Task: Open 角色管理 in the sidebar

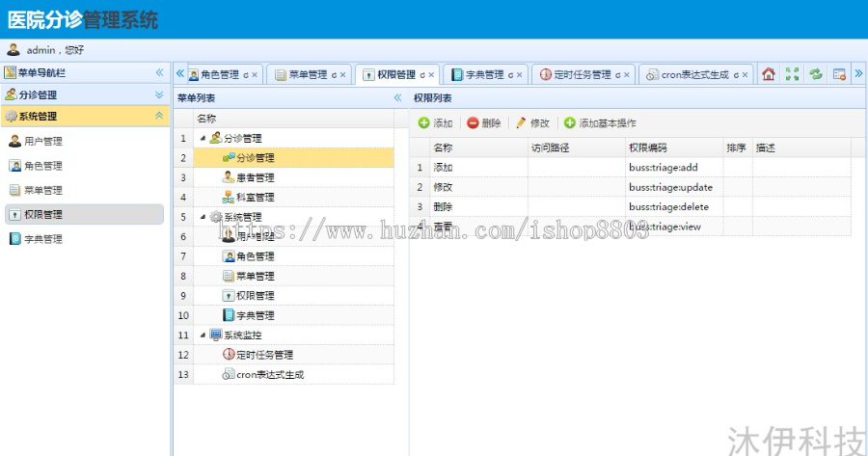Action: (85, 166)
